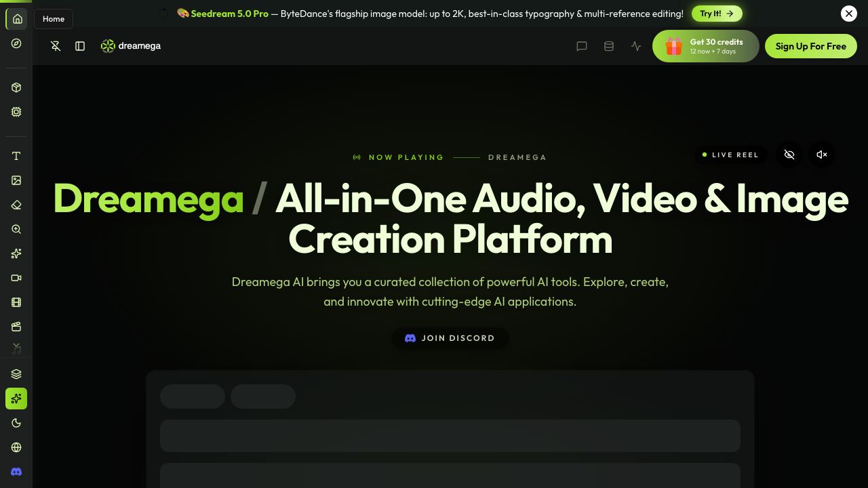Toggle the sidebar panel layout icon
The image size is (868, 488).
80,46
